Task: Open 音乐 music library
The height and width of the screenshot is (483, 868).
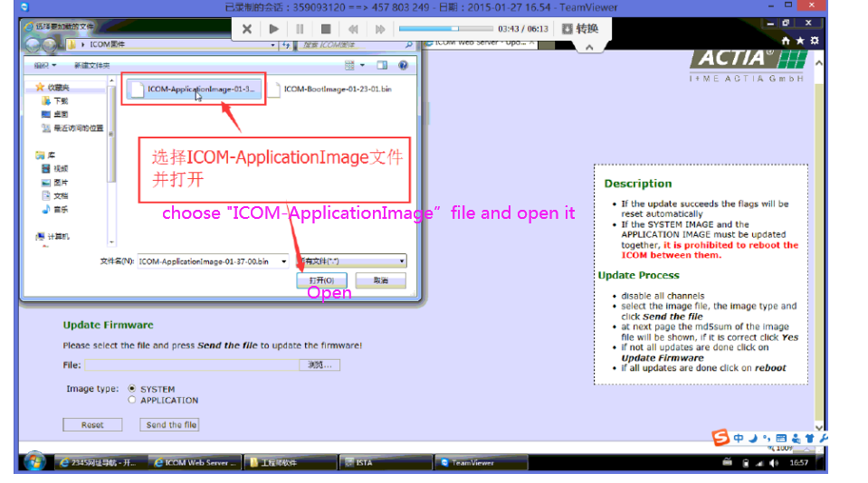Action: tap(55, 209)
